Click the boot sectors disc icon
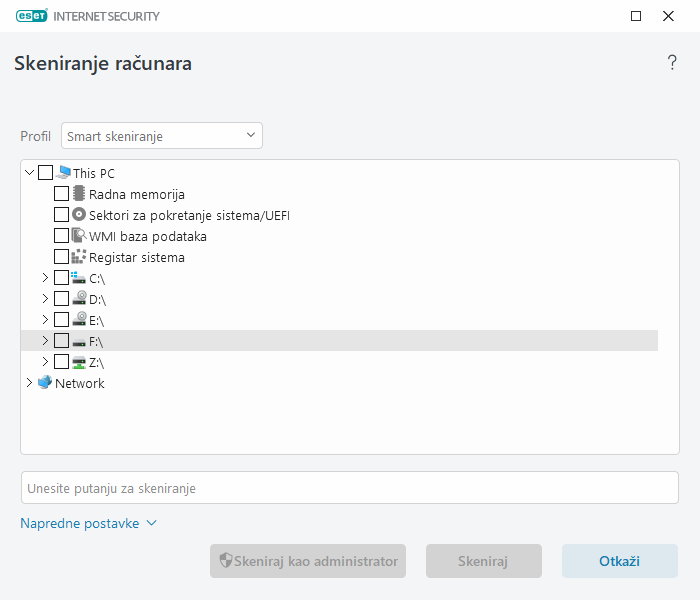700x600 pixels. [79, 215]
